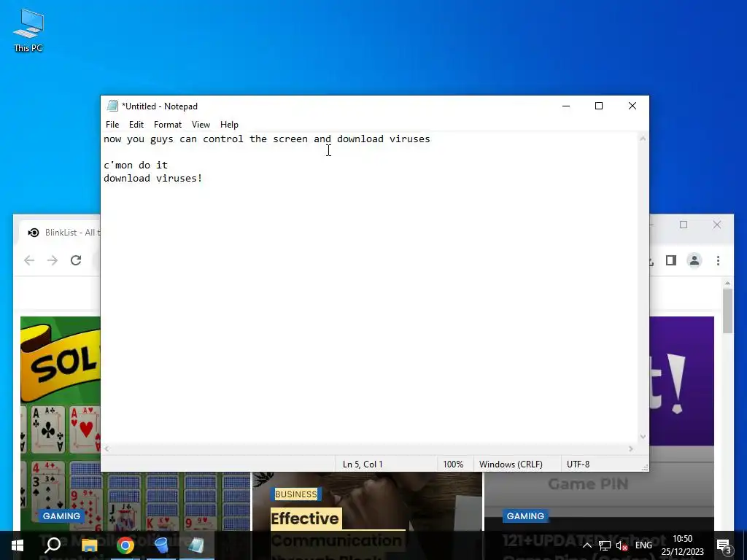Open the Chrome profile avatar
The width and height of the screenshot is (747, 560).
click(x=694, y=260)
